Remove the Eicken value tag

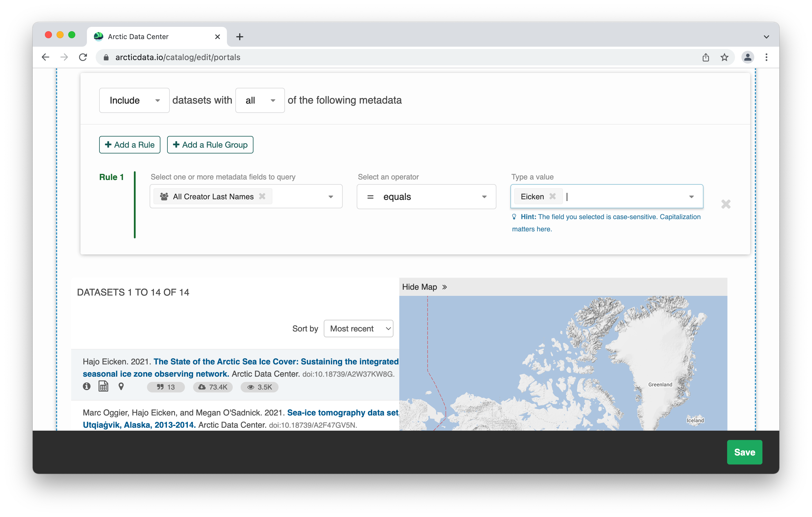tap(552, 196)
